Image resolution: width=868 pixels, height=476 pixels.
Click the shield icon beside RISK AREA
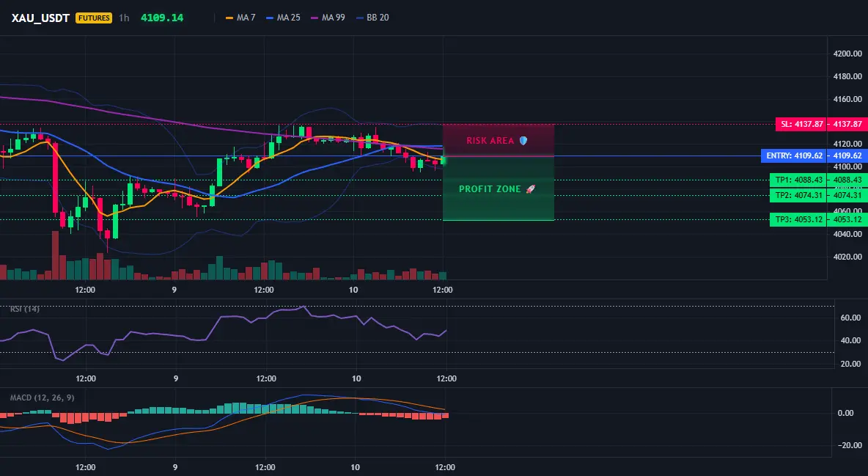tap(523, 141)
